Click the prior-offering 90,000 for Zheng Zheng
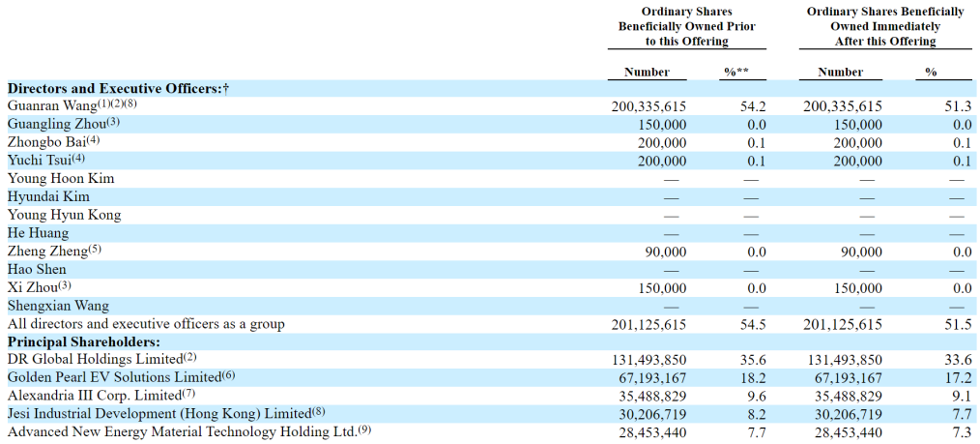 (x=666, y=252)
